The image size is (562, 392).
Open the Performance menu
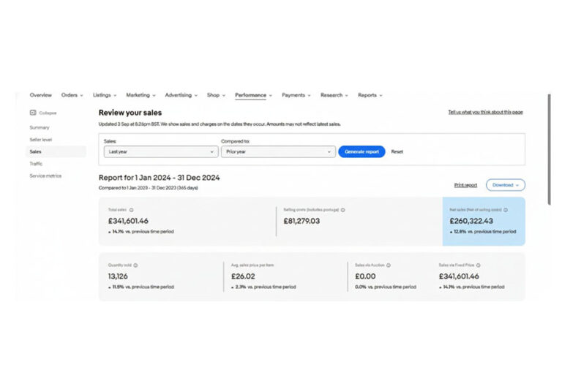pos(253,95)
